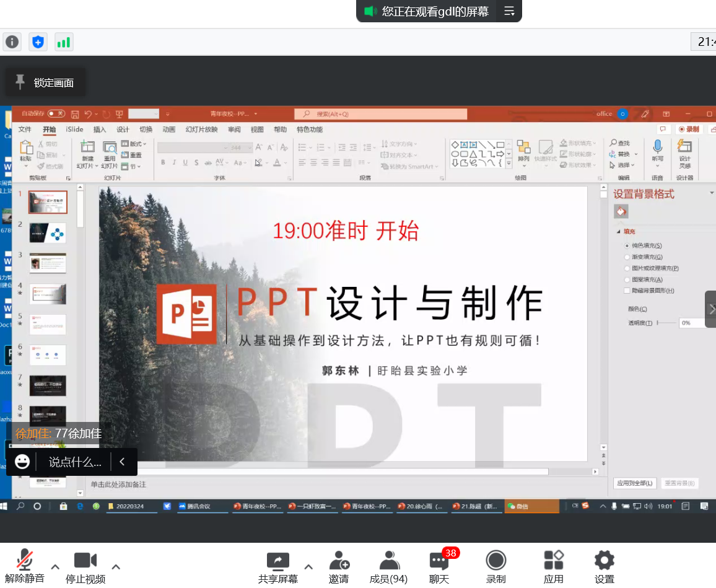The image size is (716, 588).
Task: Click the Italic I icon
Action: (174, 162)
